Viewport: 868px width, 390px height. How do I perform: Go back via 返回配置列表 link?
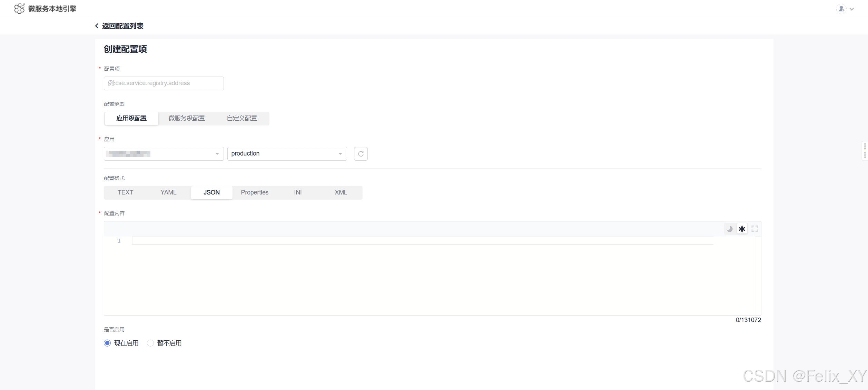[122, 26]
